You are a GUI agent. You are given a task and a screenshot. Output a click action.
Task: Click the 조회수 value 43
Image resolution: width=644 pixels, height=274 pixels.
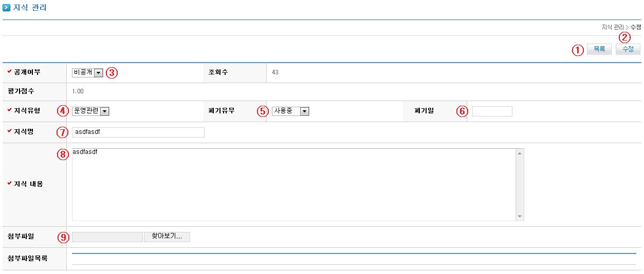pyautogui.click(x=275, y=72)
